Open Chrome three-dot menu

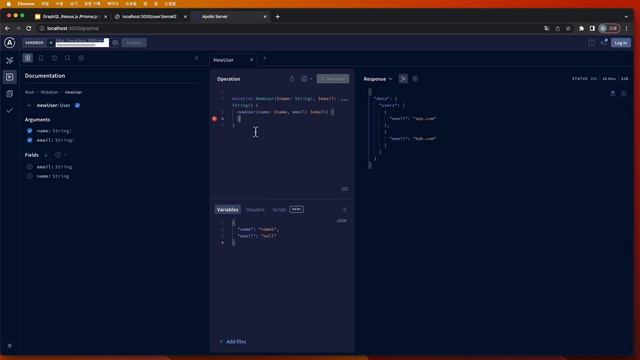point(627,29)
